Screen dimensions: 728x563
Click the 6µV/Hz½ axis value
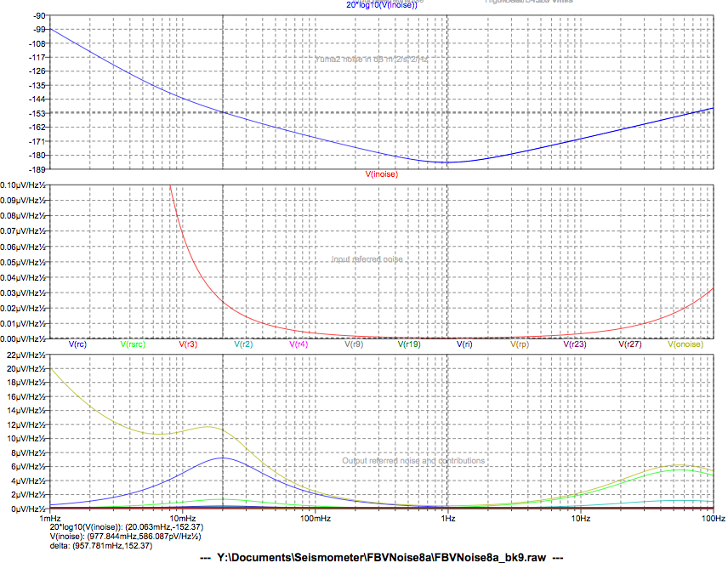click(28, 466)
